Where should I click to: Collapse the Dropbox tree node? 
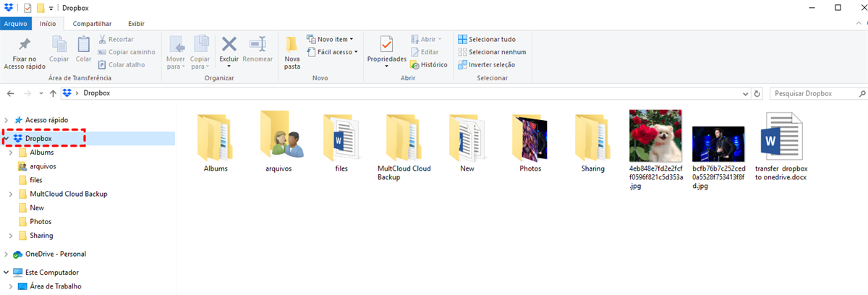[7, 138]
